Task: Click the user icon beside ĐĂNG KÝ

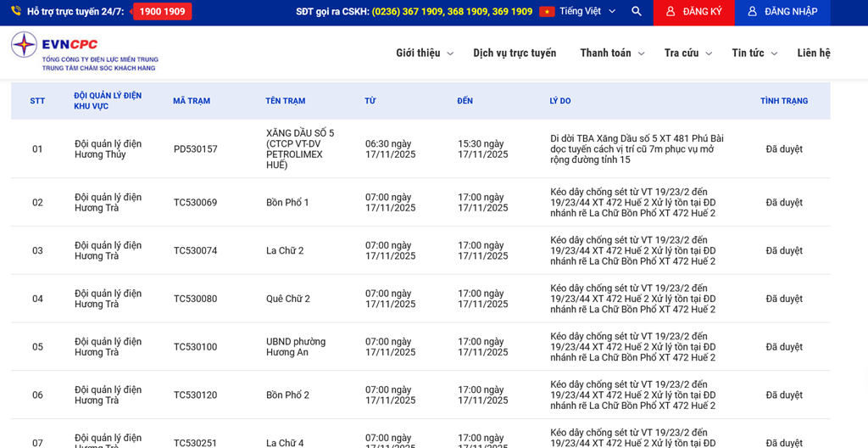Action: pos(670,12)
